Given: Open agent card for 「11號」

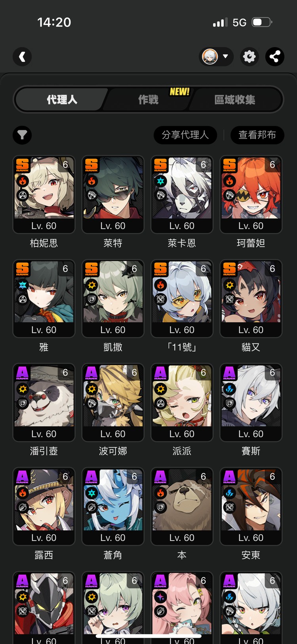Looking at the screenshot, I should coord(182,299).
